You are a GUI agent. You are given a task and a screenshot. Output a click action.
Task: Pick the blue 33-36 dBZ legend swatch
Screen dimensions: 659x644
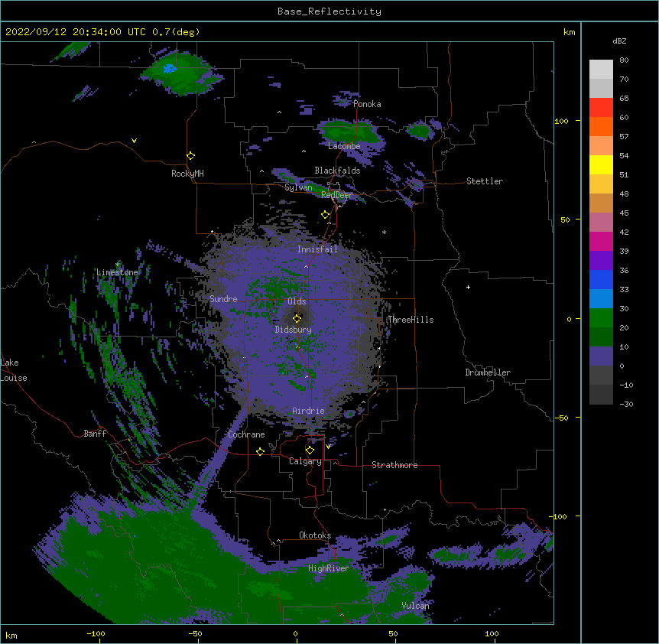click(x=601, y=280)
